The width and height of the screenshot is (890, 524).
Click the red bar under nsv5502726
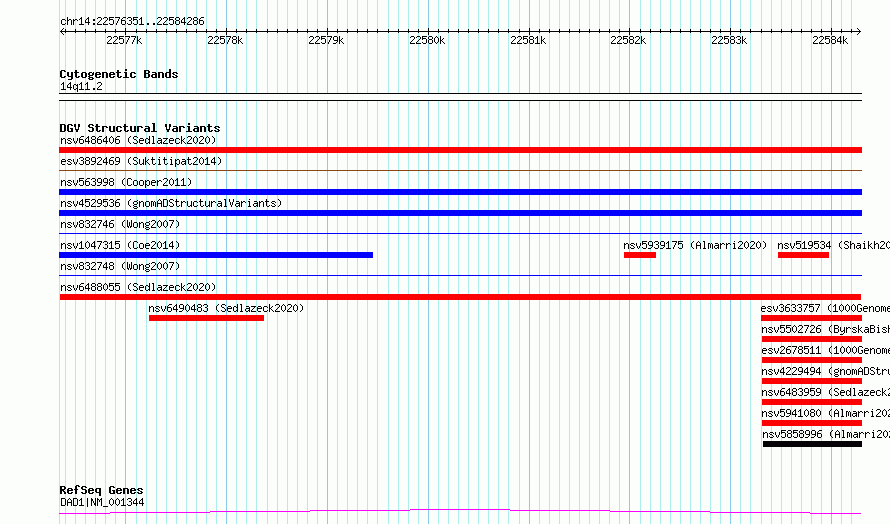tap(812, 339)
